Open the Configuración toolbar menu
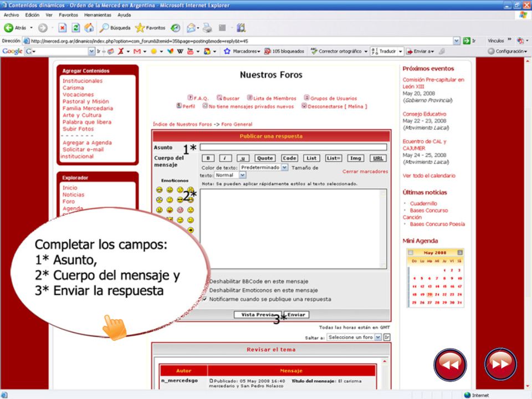This screenshot has height=399, width=532. [508, 51]
